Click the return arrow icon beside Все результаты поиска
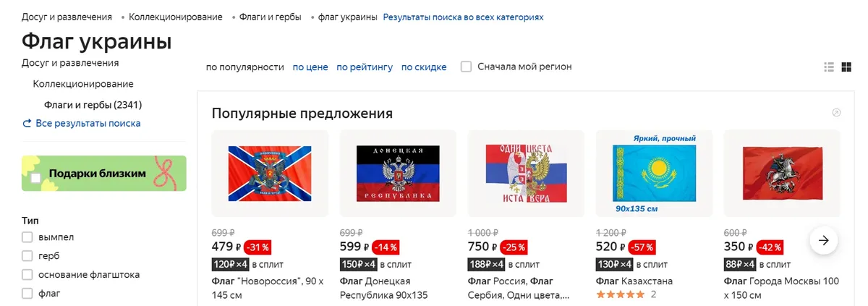The width and height of the screenshot is (868, 306). (27, 124)
